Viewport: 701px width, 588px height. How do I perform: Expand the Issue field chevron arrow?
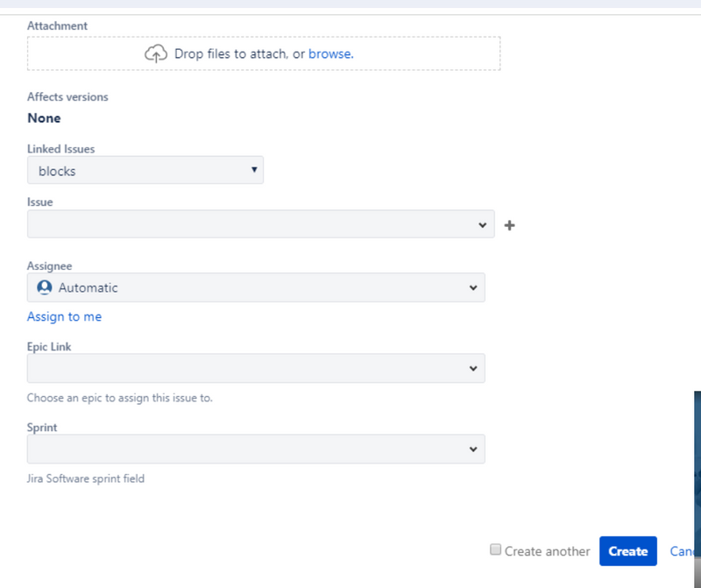[x=482, y=224]
